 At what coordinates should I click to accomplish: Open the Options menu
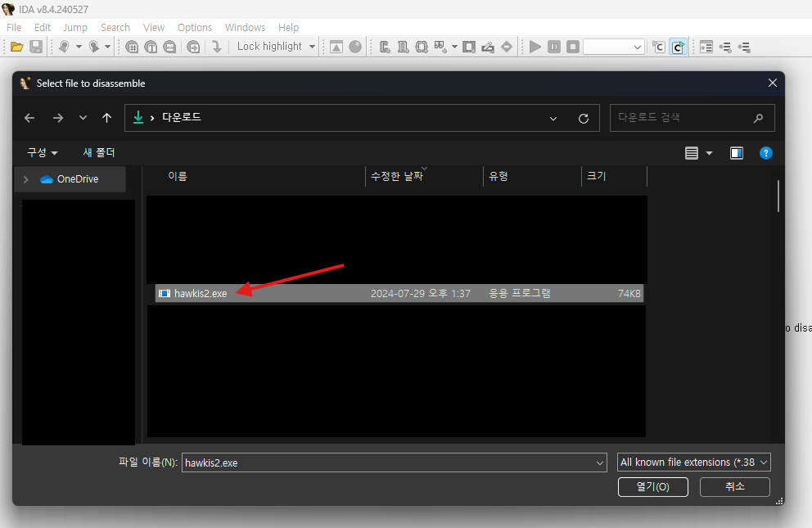click(195, 27)
